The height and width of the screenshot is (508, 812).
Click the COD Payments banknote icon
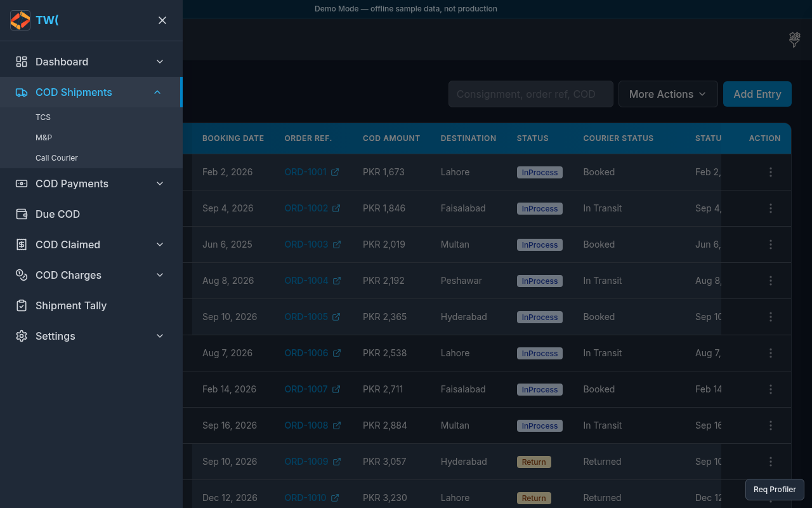(x=22, y=184)
